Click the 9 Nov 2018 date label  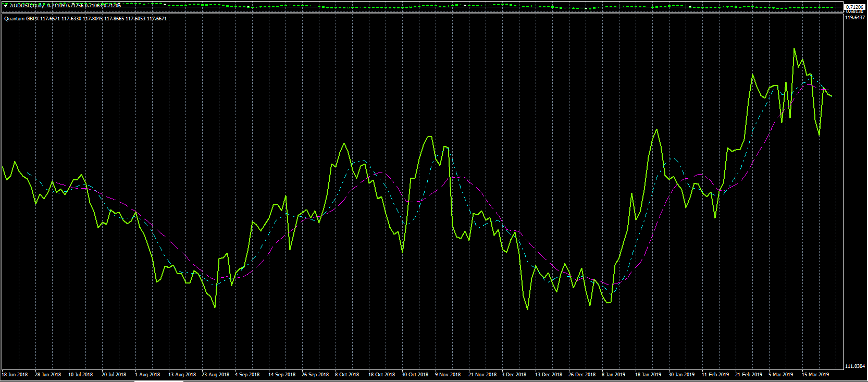tap(448, 374)
